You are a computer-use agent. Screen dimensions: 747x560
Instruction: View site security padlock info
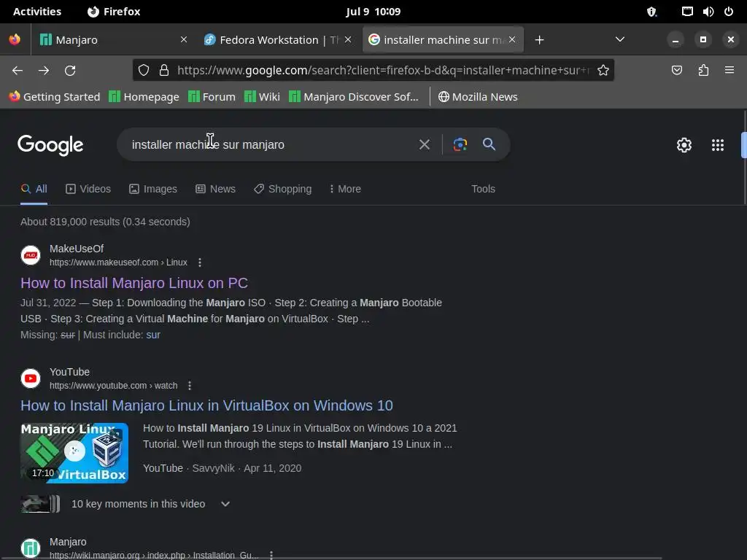point(164,71)
